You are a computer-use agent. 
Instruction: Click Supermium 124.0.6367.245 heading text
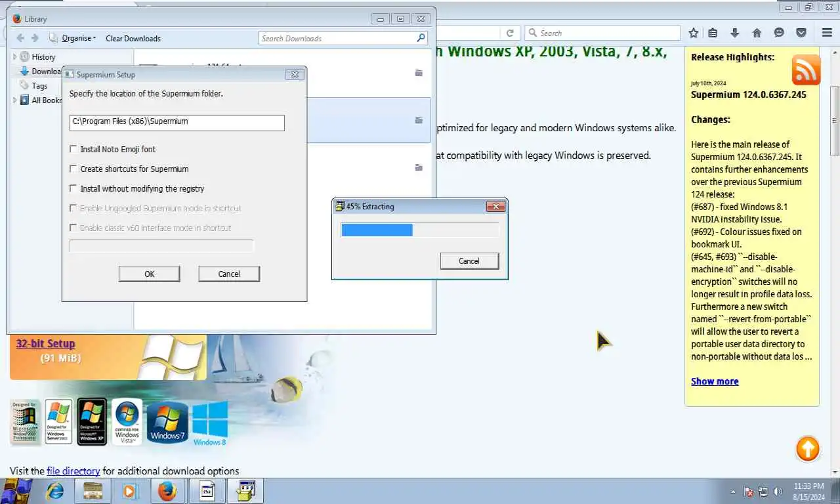tap(749, 94)
